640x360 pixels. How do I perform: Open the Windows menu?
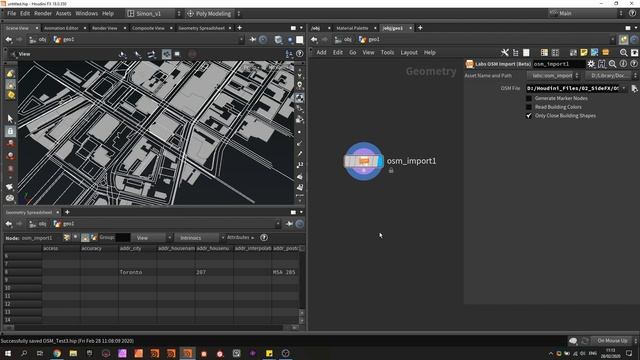click(87, 13)
